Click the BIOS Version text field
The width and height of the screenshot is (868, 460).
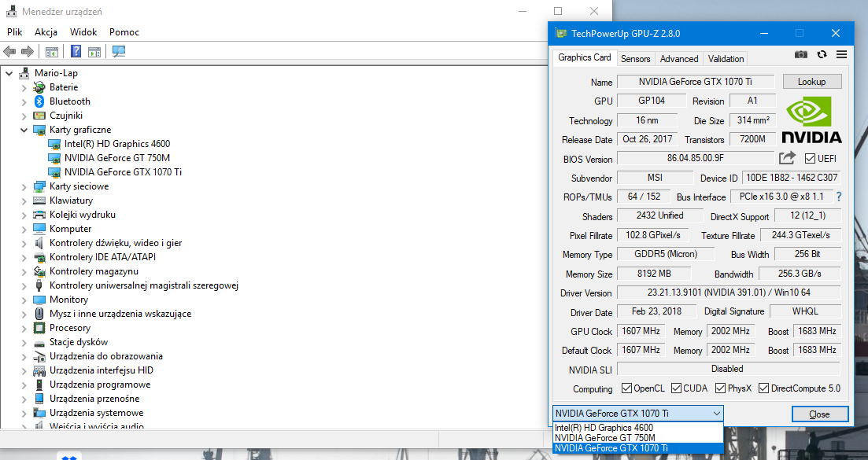click(696, 159)
